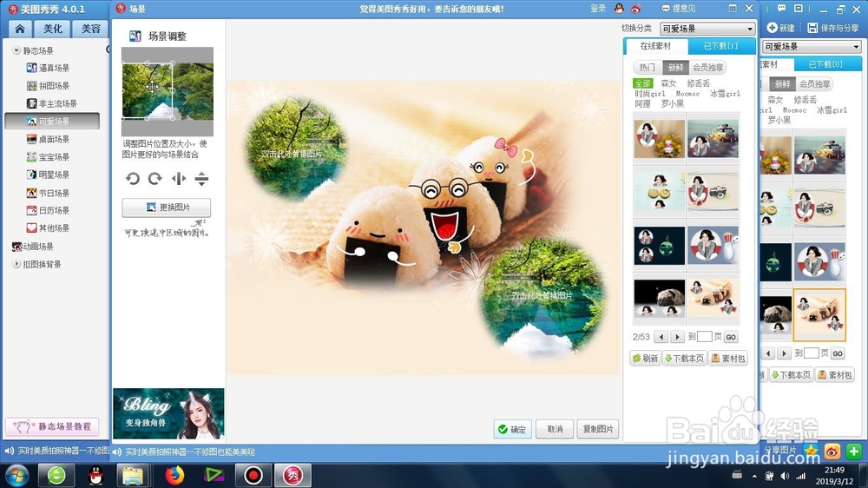Open 动画场景 category
Viewport: 868px width, 488px height.
click(x=33, y=247)
